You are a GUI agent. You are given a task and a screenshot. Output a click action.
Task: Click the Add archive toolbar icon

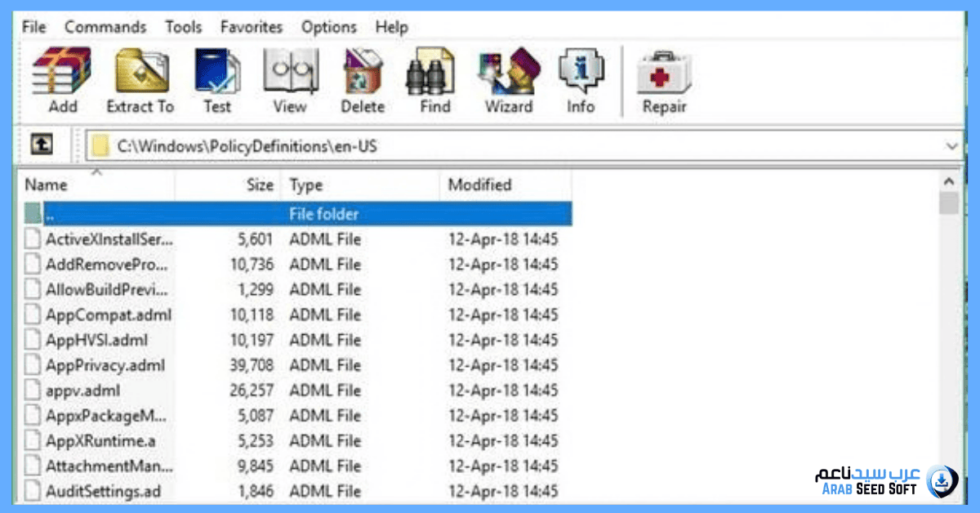coord(62,81)
